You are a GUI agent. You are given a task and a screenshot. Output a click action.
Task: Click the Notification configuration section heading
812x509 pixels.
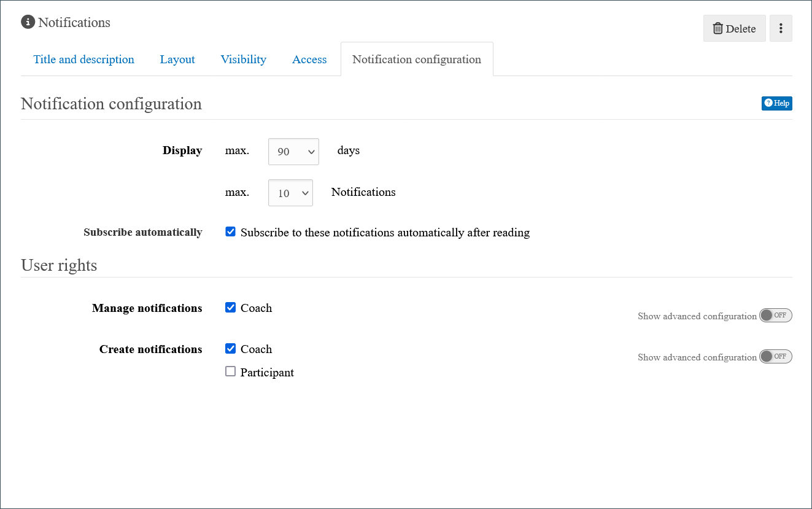coord(111,104)
